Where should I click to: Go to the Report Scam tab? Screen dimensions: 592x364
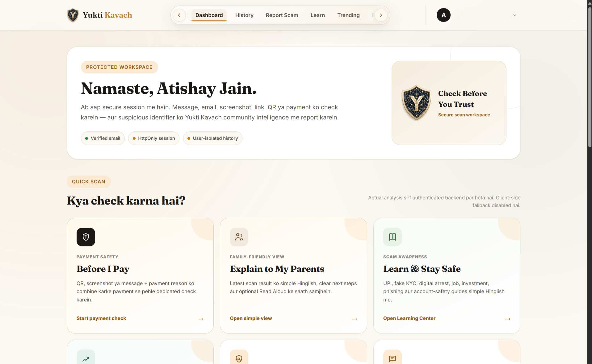tap(282, 15)
